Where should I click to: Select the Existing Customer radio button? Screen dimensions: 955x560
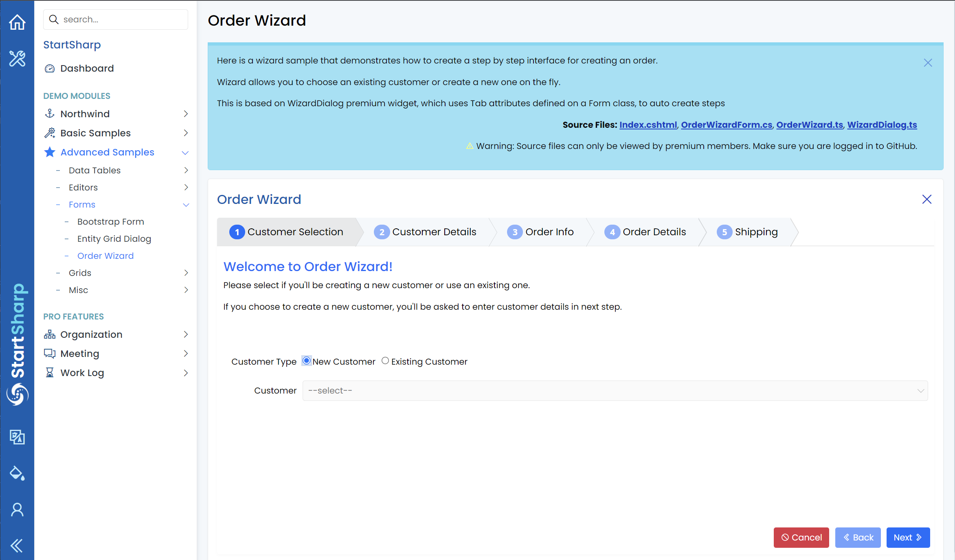[x=385, y=361]
